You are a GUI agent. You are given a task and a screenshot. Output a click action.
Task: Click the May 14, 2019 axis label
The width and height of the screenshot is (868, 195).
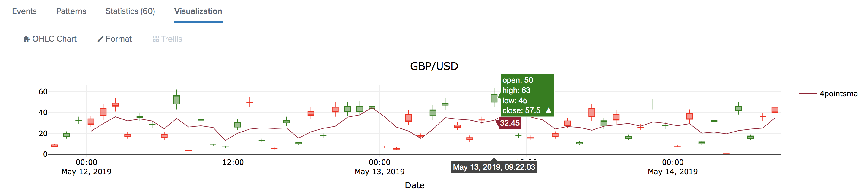pyautogui.click(x=673, y=172)
